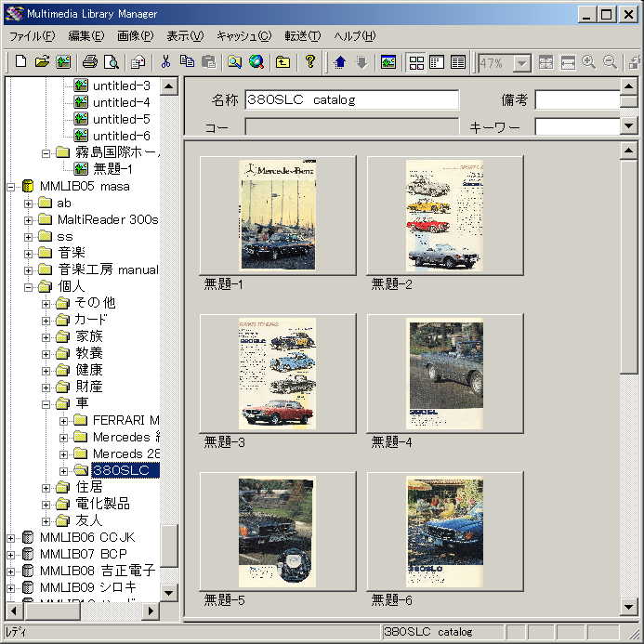Viewport: 644px width, 644px height.
Task: Click the up-one-level folder icon
Action: (x=283, y=62)
